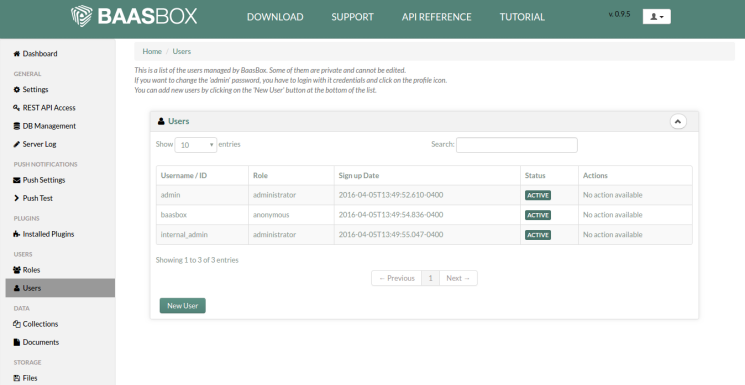This screenshot has width=745, height=385.
Task: Click the Actions column header
Action: pyautogui.click(x=635, y=175)
